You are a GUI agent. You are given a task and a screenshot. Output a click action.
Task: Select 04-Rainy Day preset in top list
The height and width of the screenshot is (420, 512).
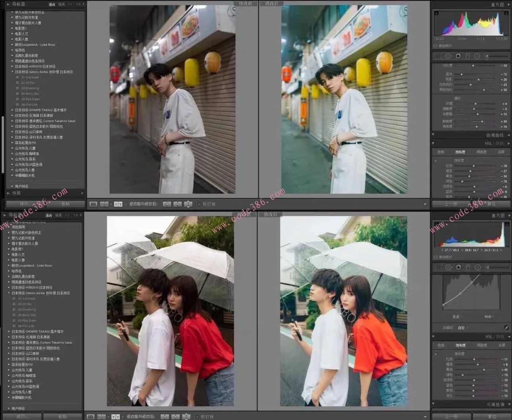[30, 94]
